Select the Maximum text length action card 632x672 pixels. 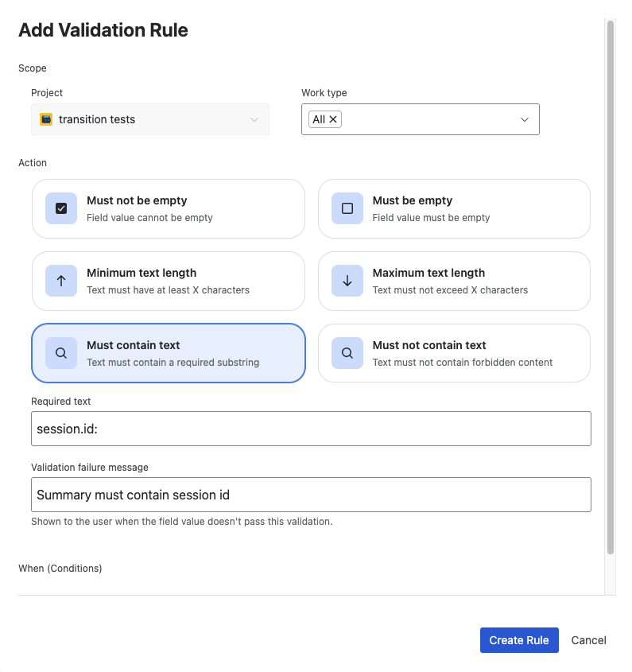453,281
